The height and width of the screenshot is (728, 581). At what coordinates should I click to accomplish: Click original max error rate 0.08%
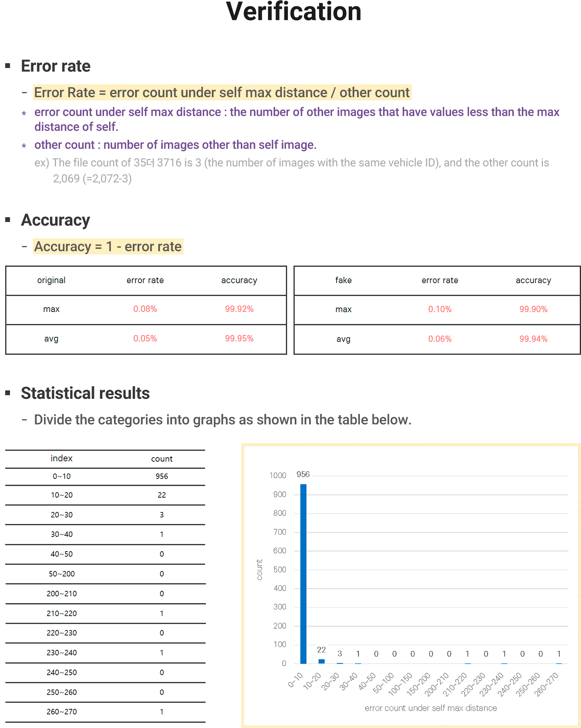[145, 309]
